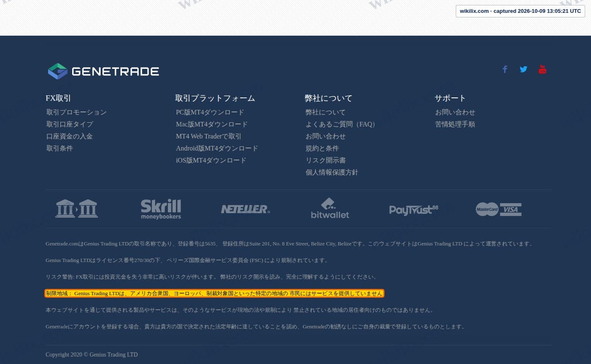Choose the Android版MT4ダウンロード link
The image size is (591, 364).
pos(217,148)
